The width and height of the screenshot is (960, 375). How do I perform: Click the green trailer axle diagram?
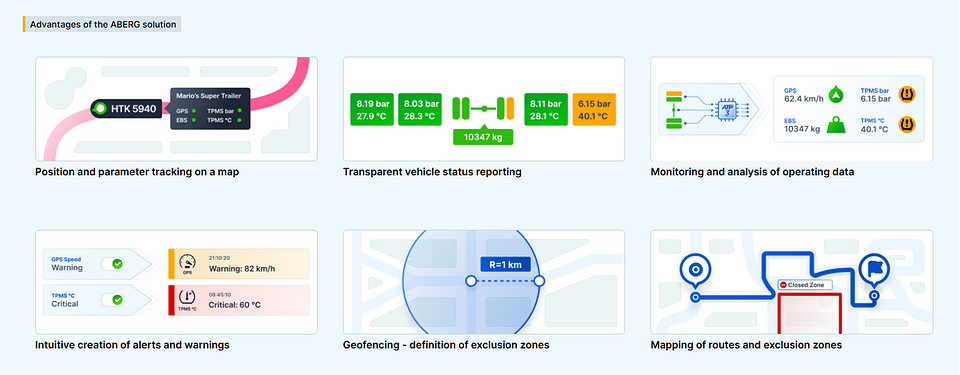coord(483,108)
